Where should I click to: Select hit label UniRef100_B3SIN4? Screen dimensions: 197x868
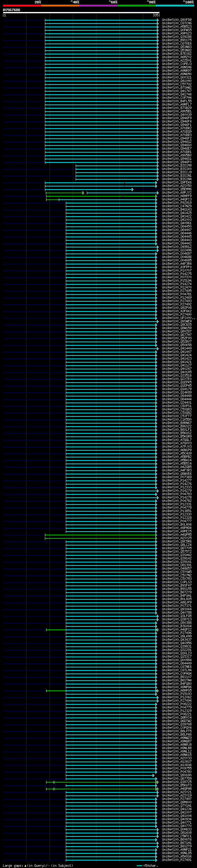coord(177,179)
